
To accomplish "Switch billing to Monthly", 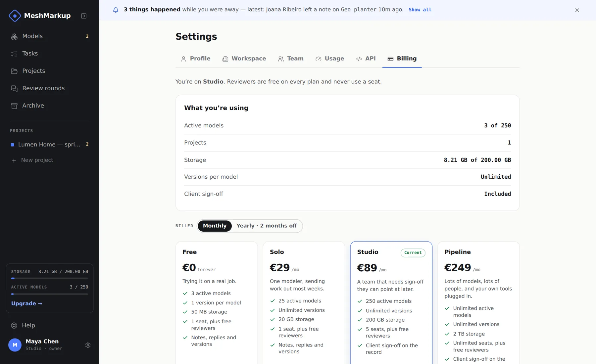I will (215, 226).
